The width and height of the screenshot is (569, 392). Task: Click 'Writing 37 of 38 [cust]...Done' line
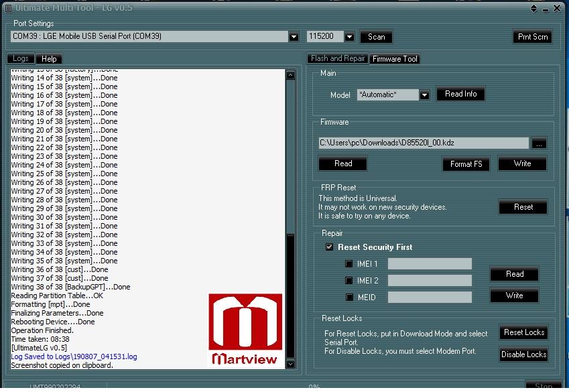(x=60, y=278)
